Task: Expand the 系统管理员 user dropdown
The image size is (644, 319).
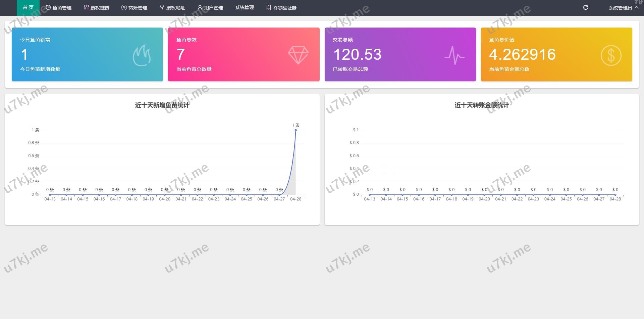Action: 623,8
